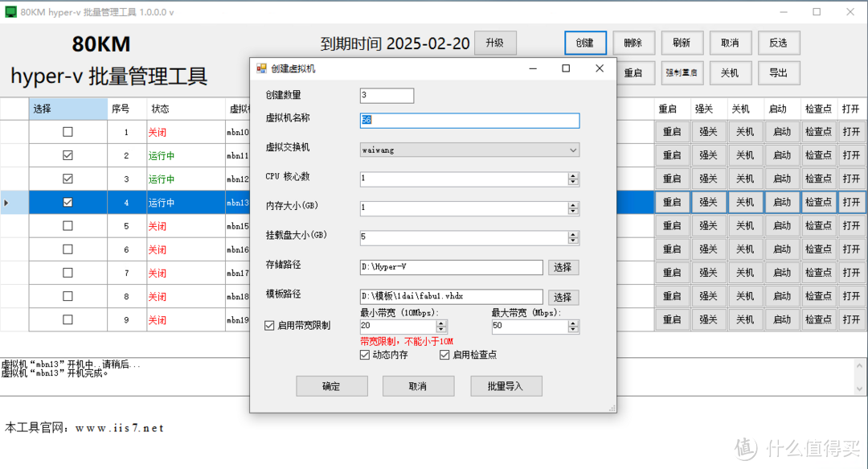Check the selection box for row 5

click(68, 225)
